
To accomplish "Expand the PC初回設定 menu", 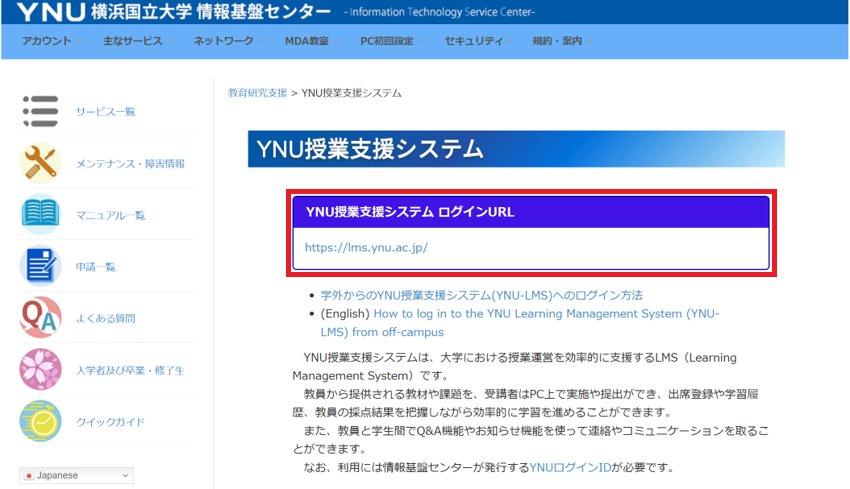I will pyautogui.click(x=391, y=41).
